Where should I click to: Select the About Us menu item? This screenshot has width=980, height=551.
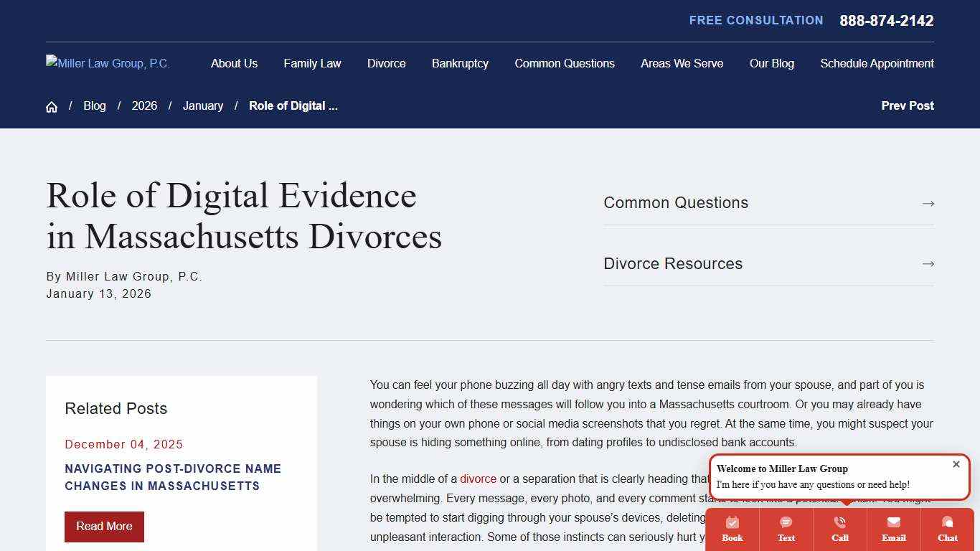[234, 63]
